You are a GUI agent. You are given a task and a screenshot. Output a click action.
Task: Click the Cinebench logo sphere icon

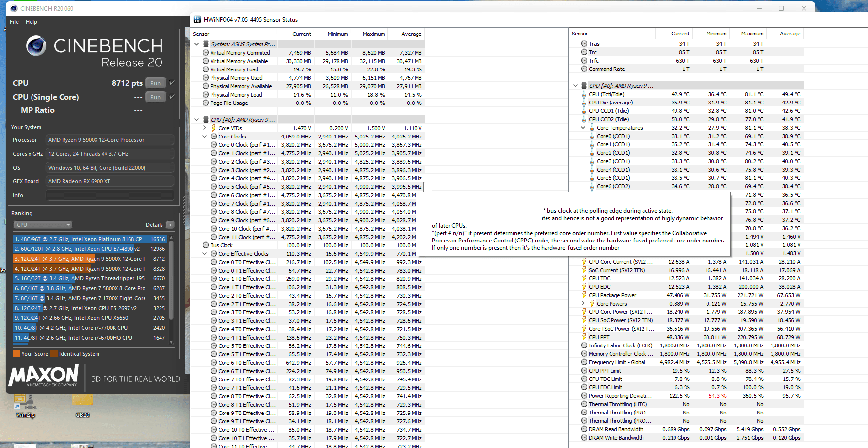coord(36,46)
